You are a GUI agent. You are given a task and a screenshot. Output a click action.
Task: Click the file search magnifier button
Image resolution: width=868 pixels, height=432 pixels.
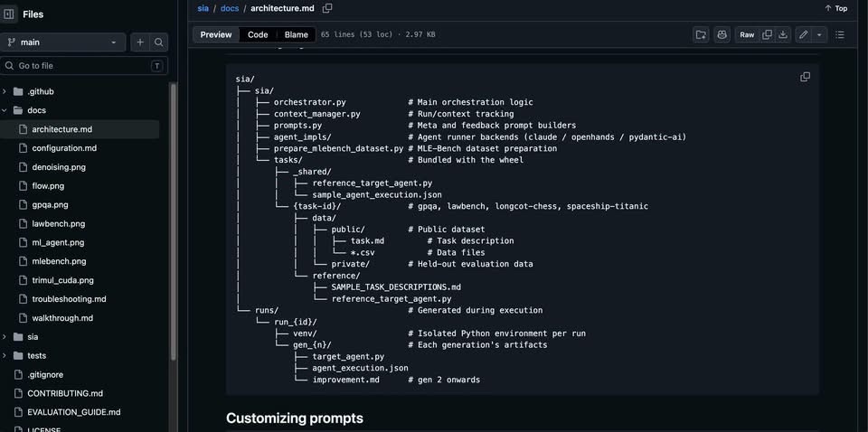coord(159,42)
